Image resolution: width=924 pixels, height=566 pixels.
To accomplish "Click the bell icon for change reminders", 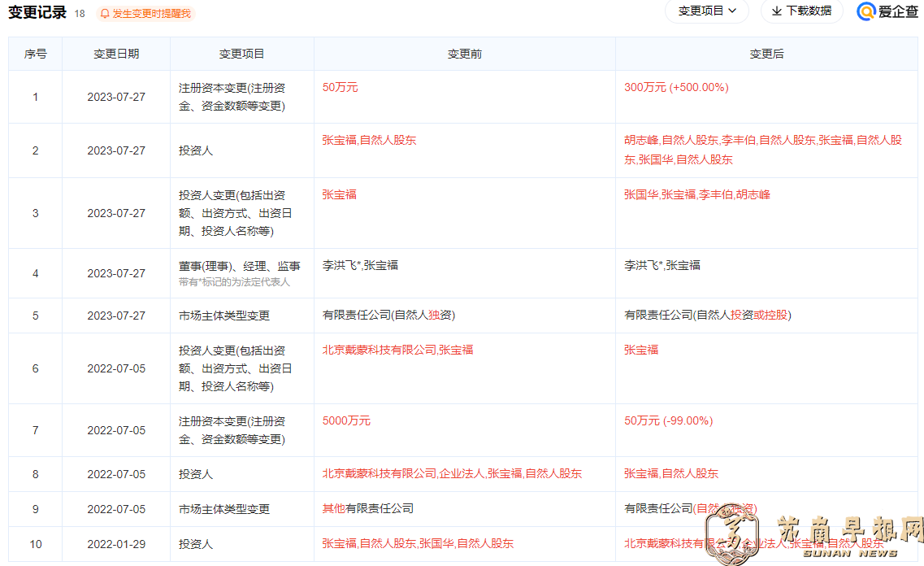I will [x=105, y=14].
